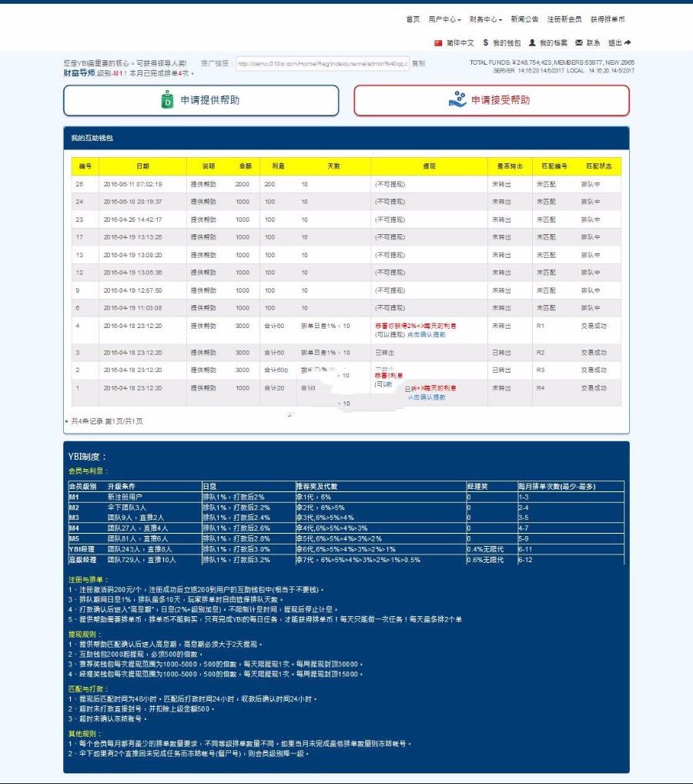Viewport: 693px width, 784px height.
Task: Click the blue hand receive-help icon
Action: 457,99
